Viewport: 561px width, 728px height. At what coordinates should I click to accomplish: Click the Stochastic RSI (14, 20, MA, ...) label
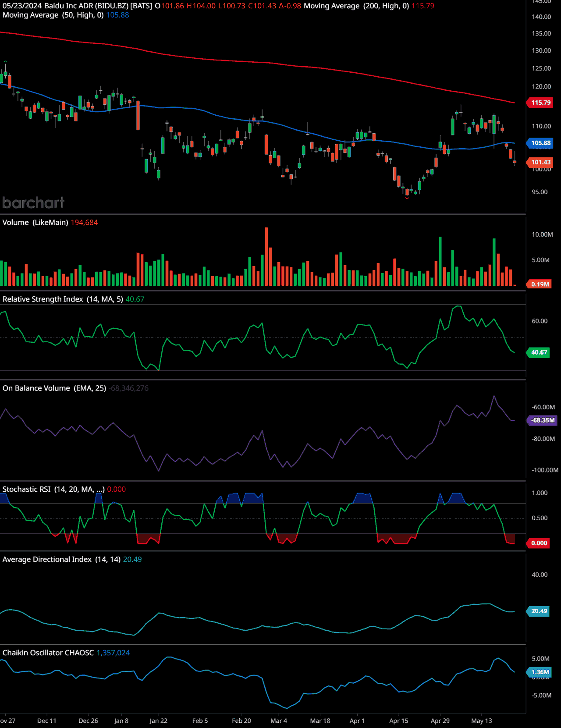click(x=53, y=489)
